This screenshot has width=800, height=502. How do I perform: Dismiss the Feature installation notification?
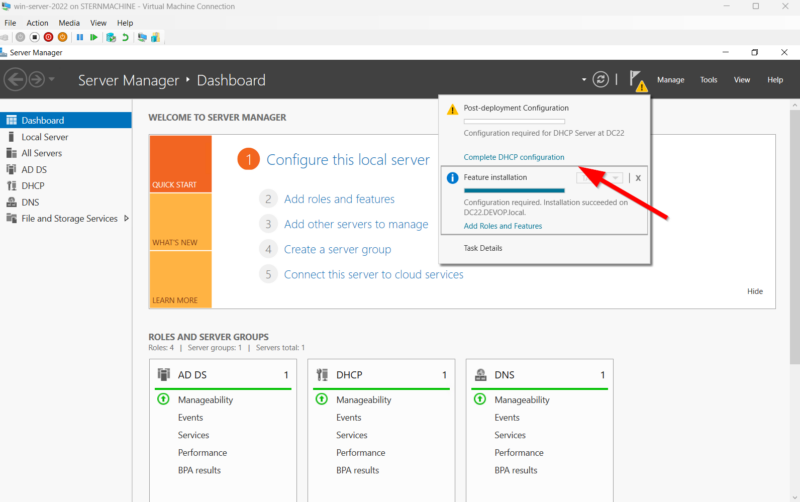(638, 178)
